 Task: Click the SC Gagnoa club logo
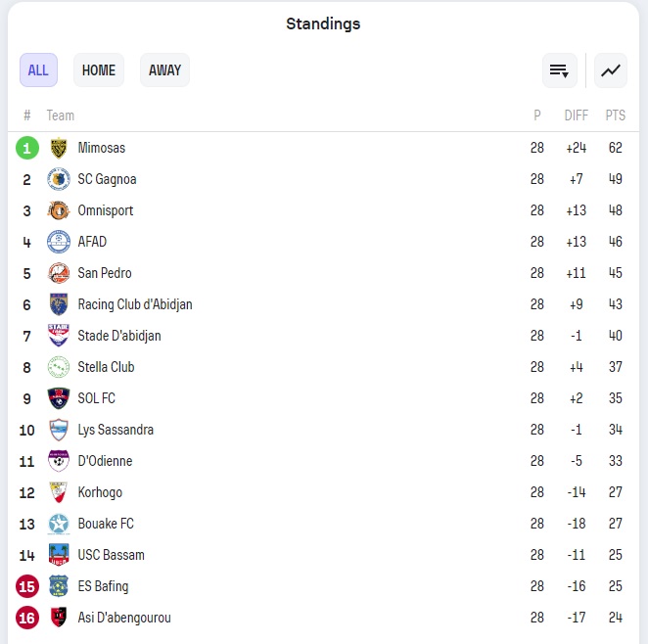59,179
